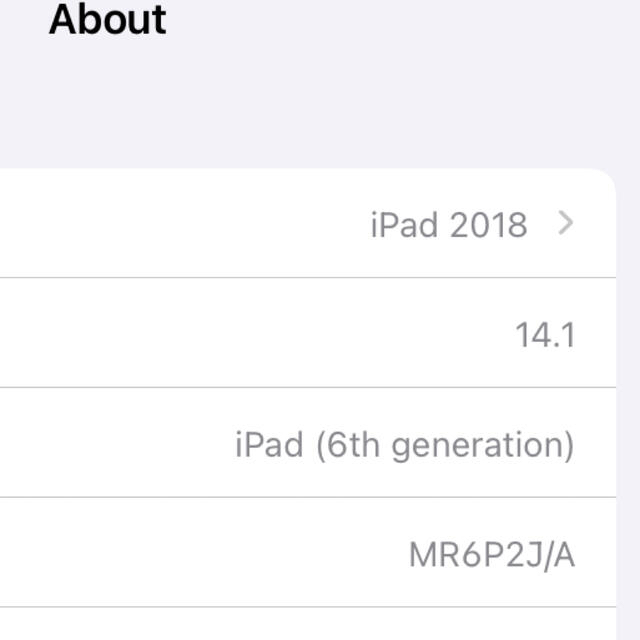
Task: Tap the partially visible row below MR6P2J/A
Action: 308,624
